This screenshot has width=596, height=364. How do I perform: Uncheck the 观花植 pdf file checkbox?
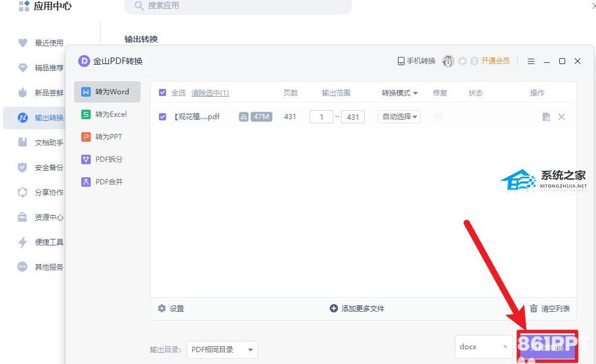162,117
